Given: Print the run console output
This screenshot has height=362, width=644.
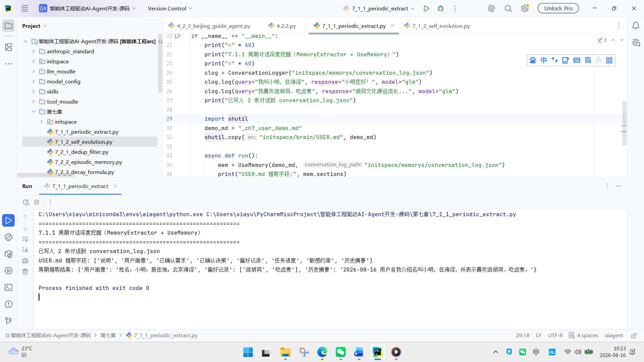Looking at the screenshot, I should point(25,261).
